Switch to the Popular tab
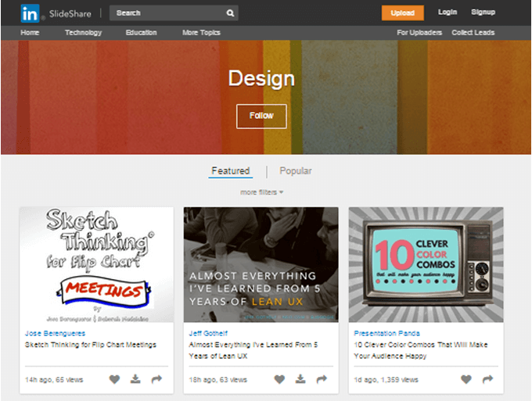 click(x=296, y=171)
